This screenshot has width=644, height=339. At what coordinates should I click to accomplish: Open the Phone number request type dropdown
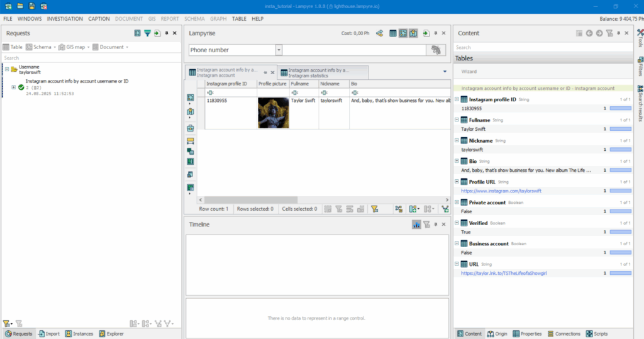(279, 50)
